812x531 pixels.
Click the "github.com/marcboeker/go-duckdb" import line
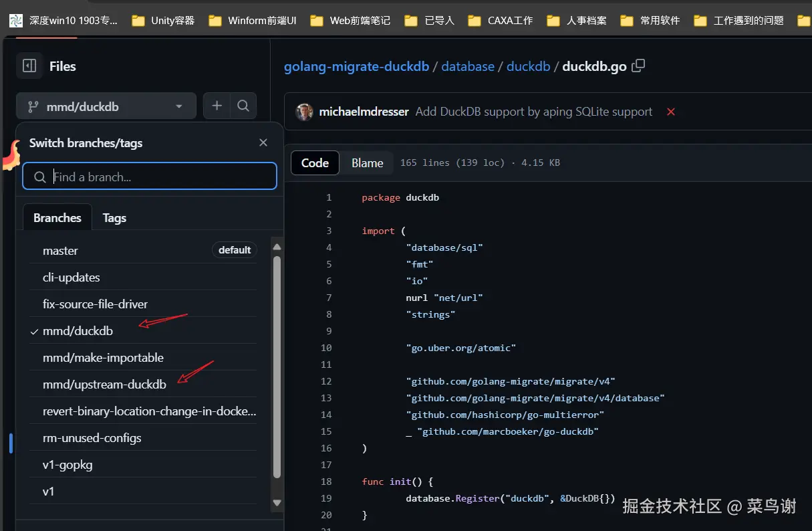(502, 431)
